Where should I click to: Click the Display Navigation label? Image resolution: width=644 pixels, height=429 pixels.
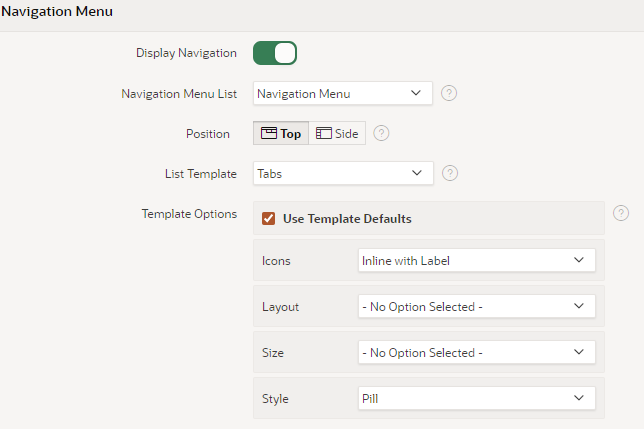186,53
